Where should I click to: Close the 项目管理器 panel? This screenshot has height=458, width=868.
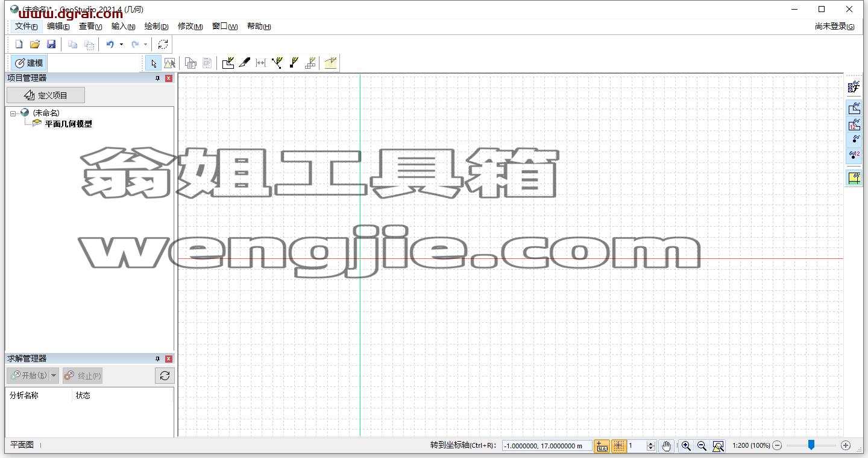click(169, 78)
